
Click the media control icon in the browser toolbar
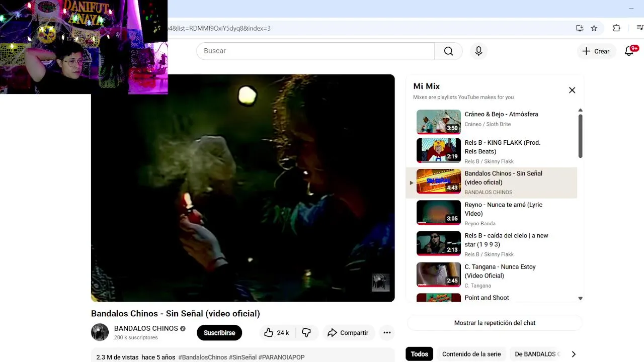pos(640,28)
